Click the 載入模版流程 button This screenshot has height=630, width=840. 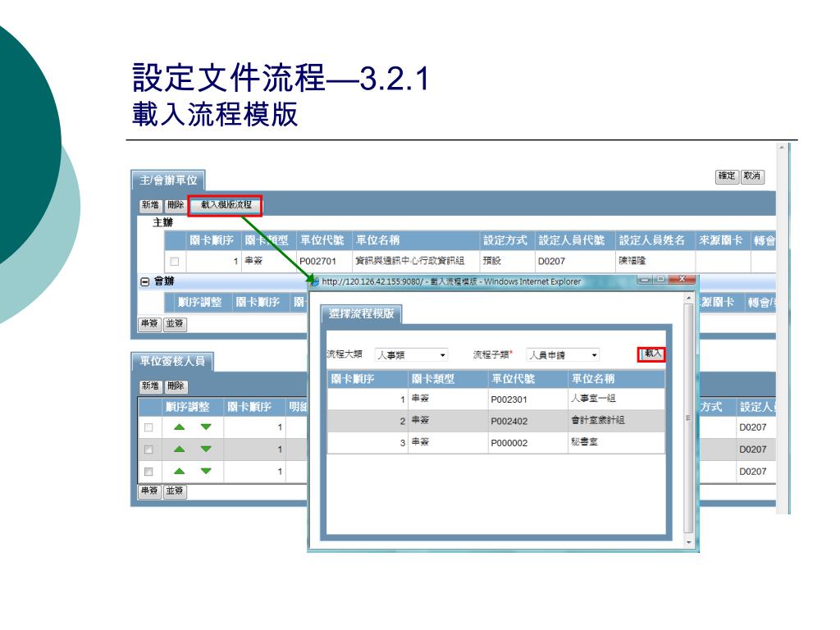(x=226, y=205)
